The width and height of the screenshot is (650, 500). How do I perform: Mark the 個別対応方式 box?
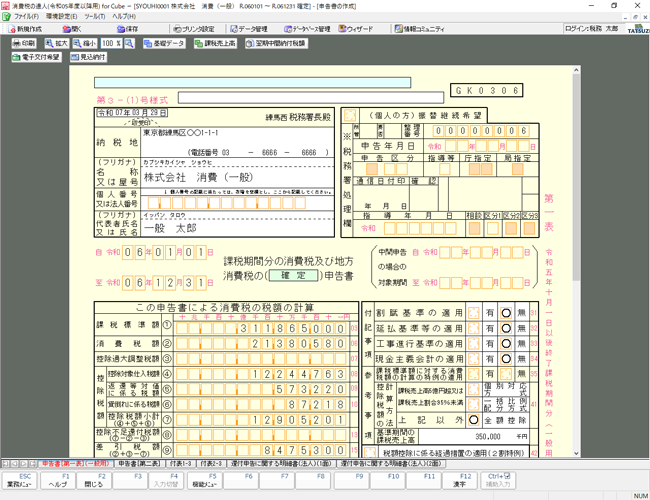pyautogui.click(x=473, y=389)
